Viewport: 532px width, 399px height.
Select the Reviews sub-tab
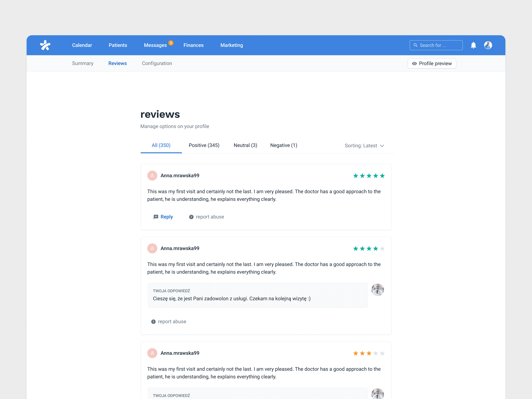click(118, 63)
